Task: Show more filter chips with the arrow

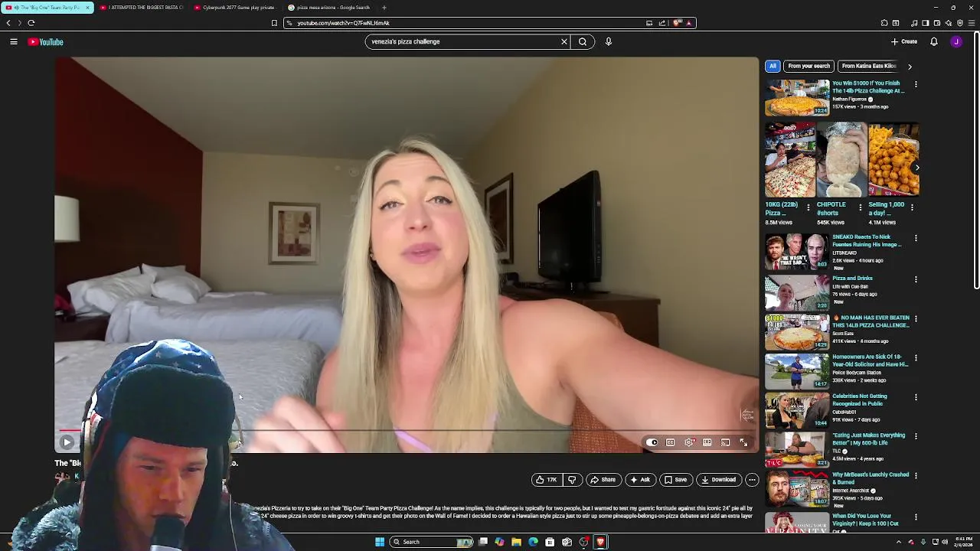Action: click(910, 67)
